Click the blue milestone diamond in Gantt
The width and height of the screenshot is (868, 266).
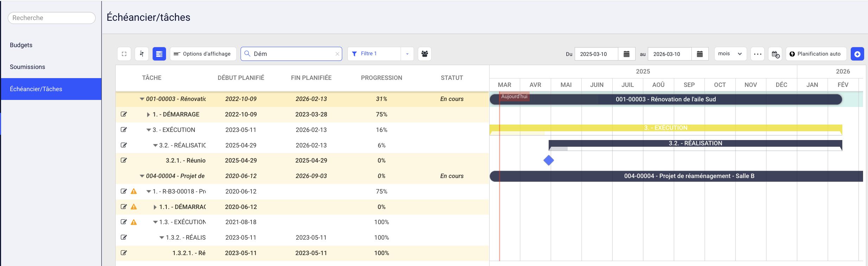[x=548, y=160]
